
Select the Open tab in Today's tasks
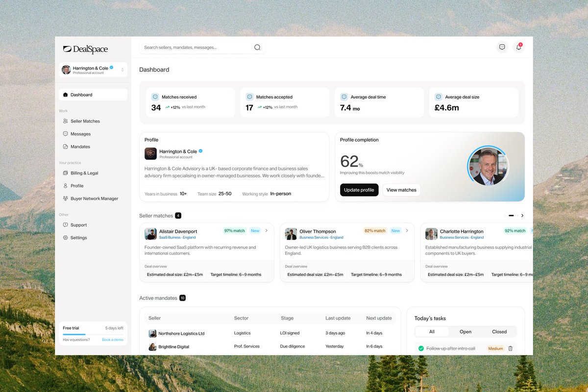[x=465, y=332]
